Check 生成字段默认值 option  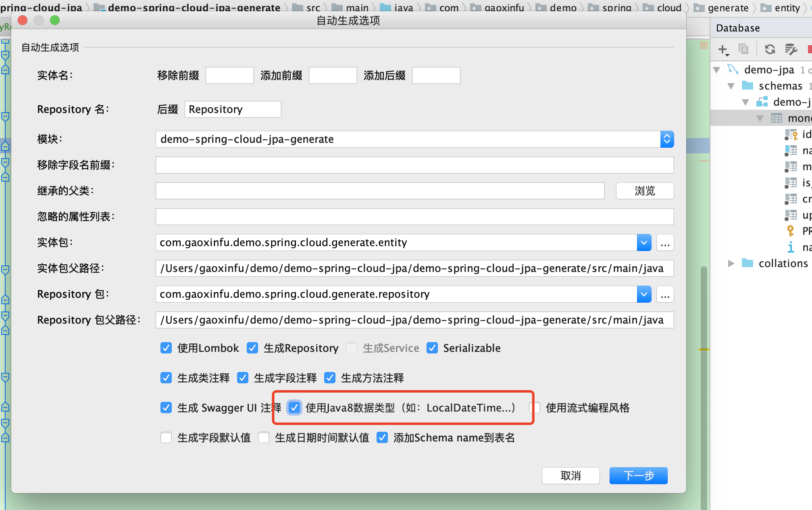(x=166, y=437)
